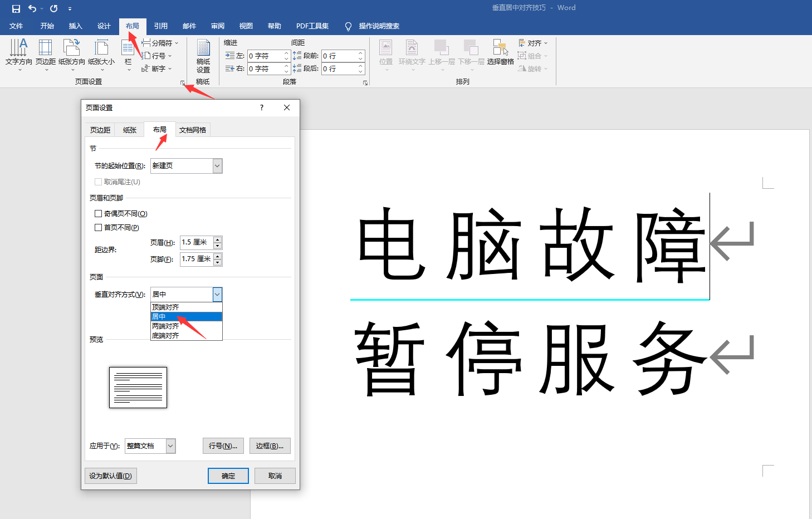Toggle the 首页不同 checkbox
This screenshot has width=812, height=519.
pyautogui.click(x=98, y=228)
